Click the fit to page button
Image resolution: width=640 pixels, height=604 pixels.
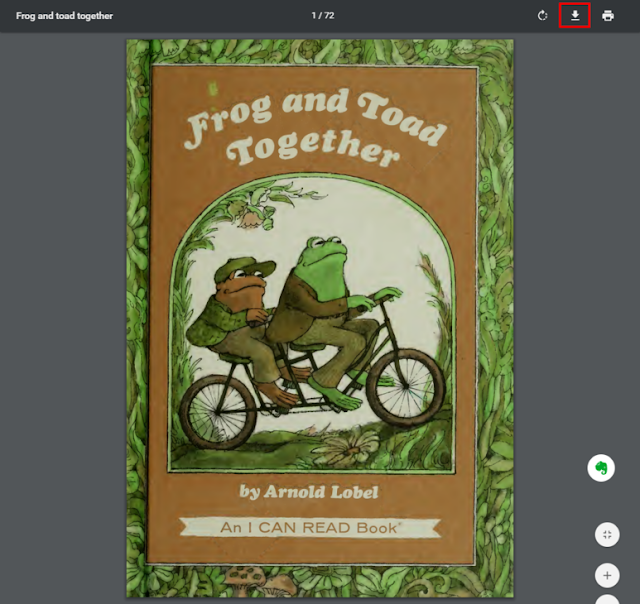pyautogui.click(x=607, y=535)
